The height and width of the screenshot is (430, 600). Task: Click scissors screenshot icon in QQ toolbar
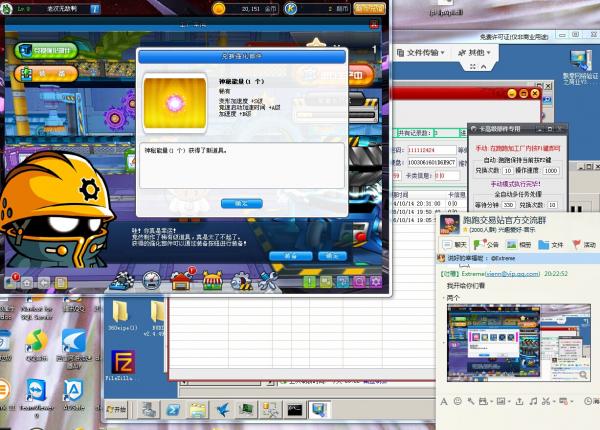click(547, 401)
